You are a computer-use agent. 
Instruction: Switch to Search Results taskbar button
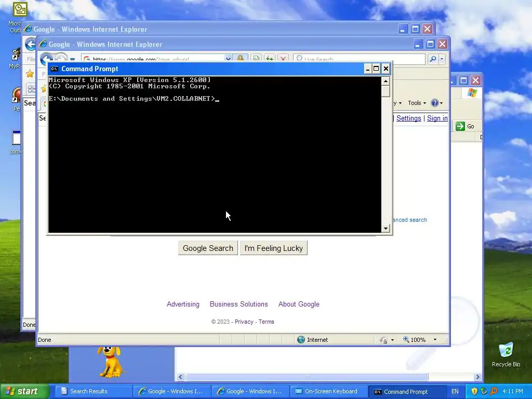[x=92, y=392]
